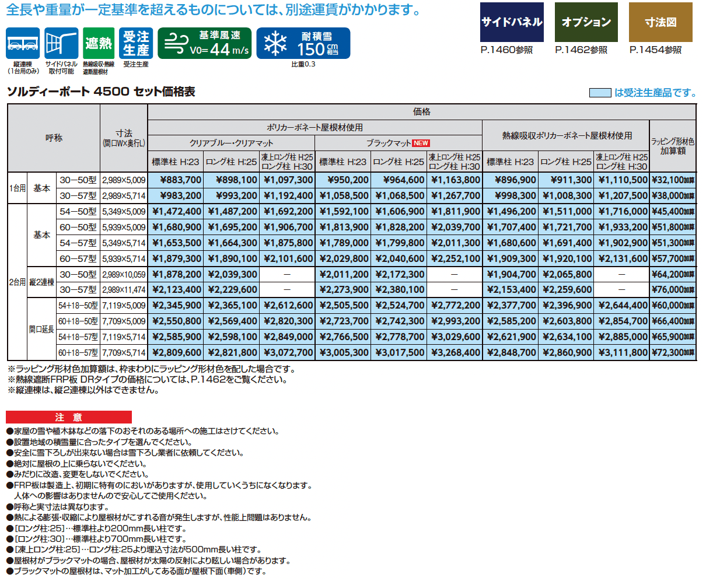
Task: Select the サイドパネル navy banner
Action: point(512,23)
